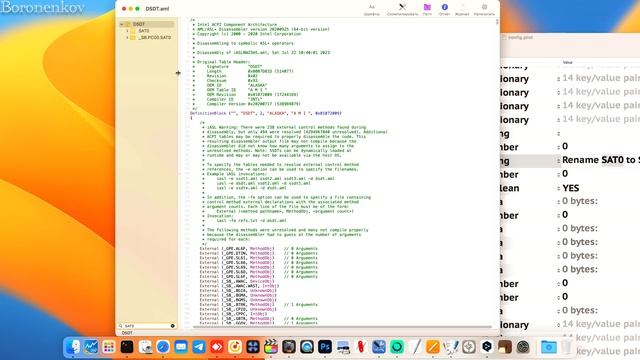Open the Trash in the Dock
640x360 pixels.
[x=567, y=347]
